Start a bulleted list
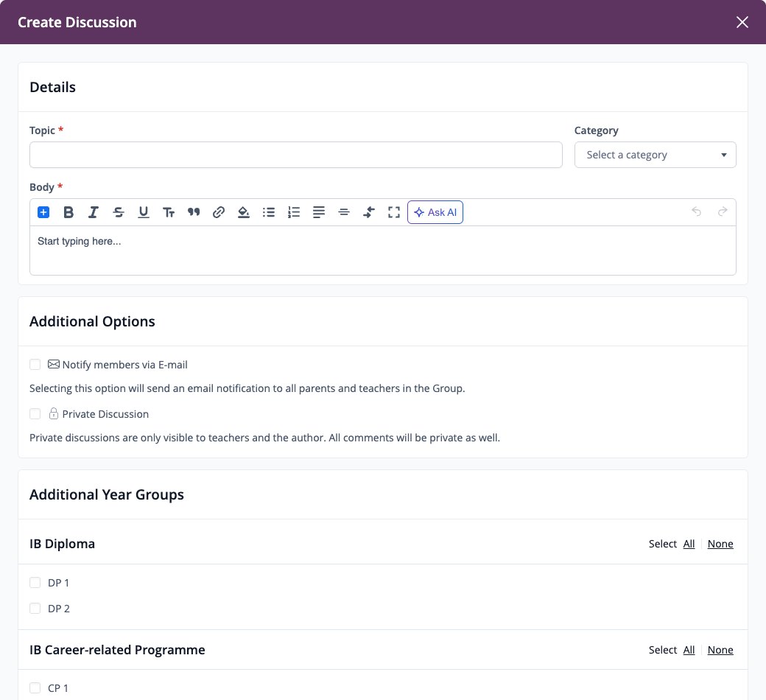The image size is (766, 700). pos(269,212)
